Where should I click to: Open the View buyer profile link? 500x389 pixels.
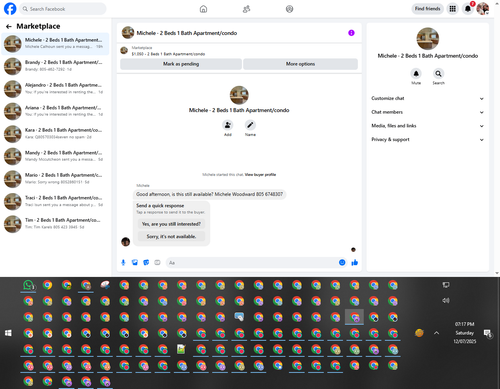260,175
